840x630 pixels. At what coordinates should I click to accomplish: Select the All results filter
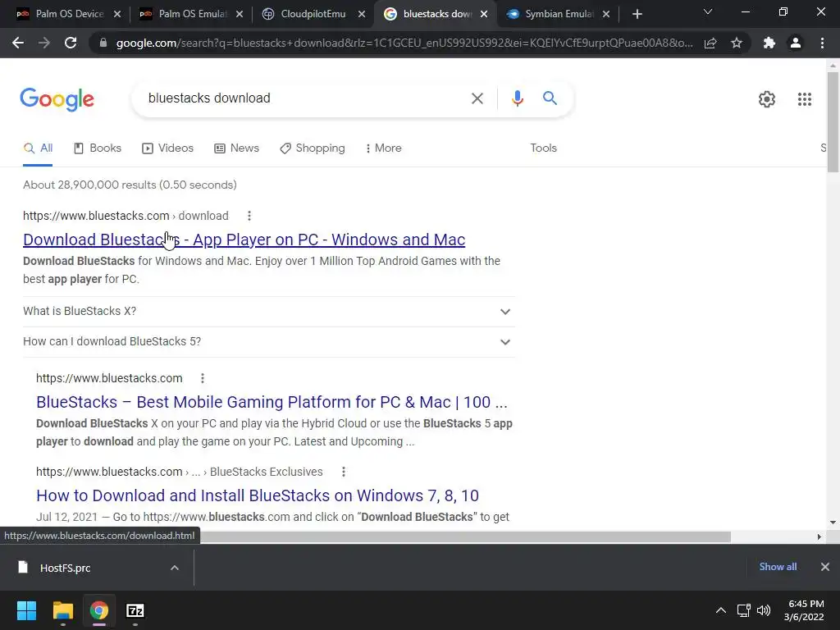(38, 148)
